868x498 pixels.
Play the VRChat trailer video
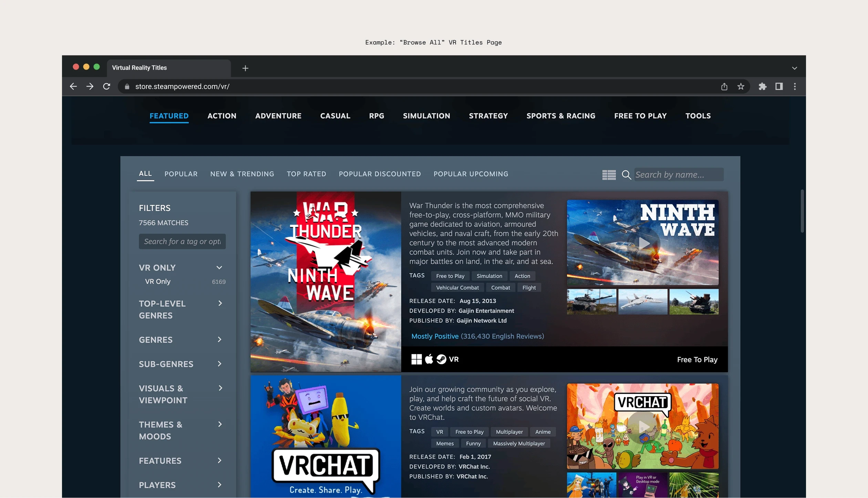point(643,427)
